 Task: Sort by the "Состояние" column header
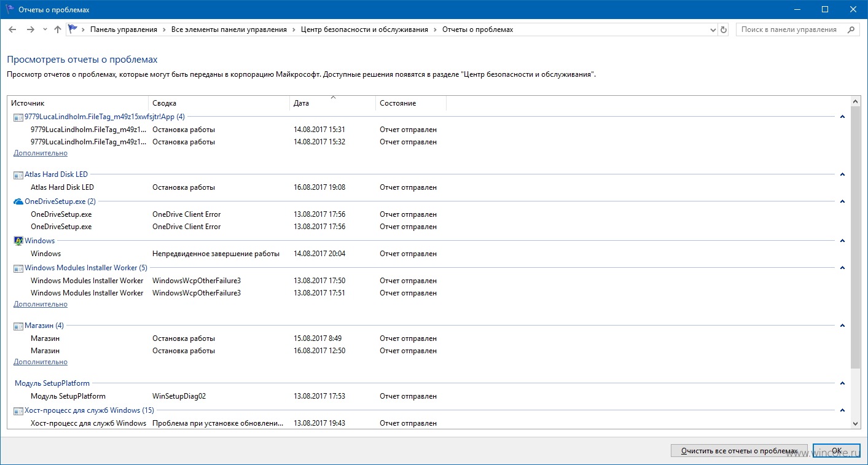point(410,103)
